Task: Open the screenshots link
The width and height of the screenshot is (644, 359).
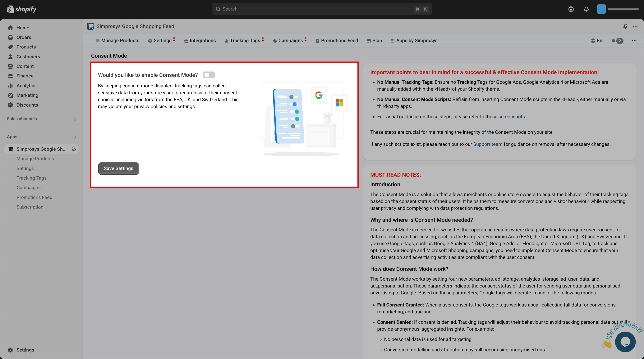Action: [x=512, y=117]
